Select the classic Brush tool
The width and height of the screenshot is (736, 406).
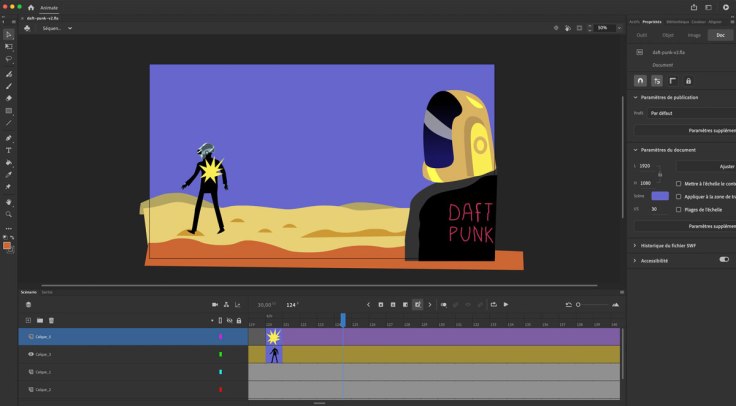click(x=8, y=86)
